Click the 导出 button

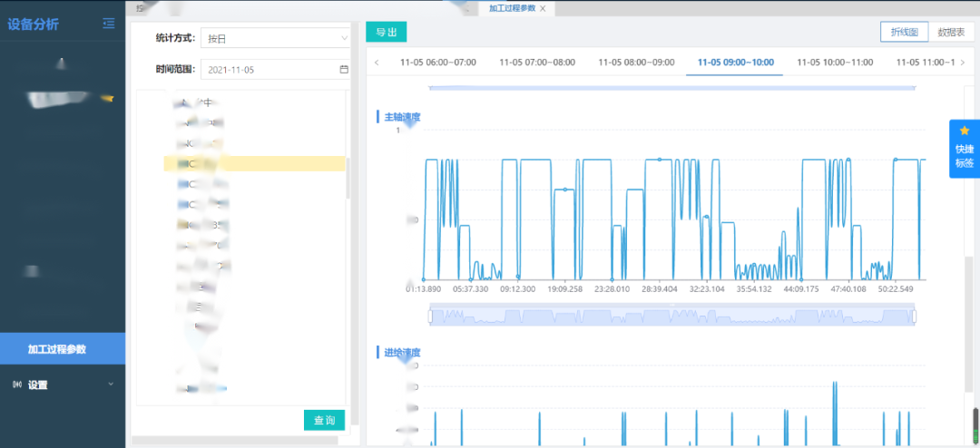(386, 32)
